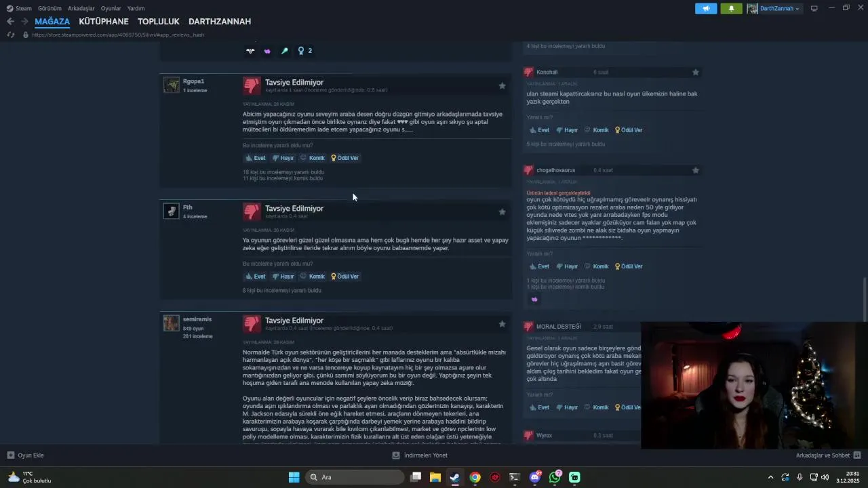Mark chogathosaurus's review as Komik
Screen dimensions: 868x488
pyautogui.click(x=597, y=266)
